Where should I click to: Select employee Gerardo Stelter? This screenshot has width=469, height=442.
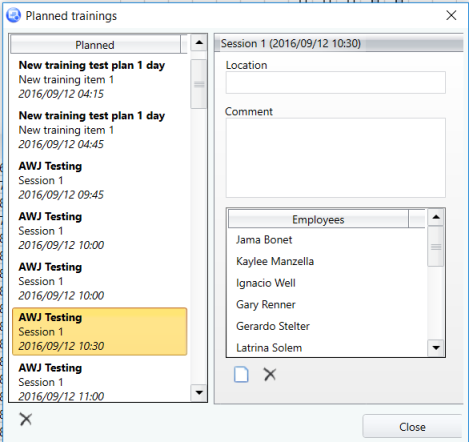pyautogui.click(x=273, y=326)
